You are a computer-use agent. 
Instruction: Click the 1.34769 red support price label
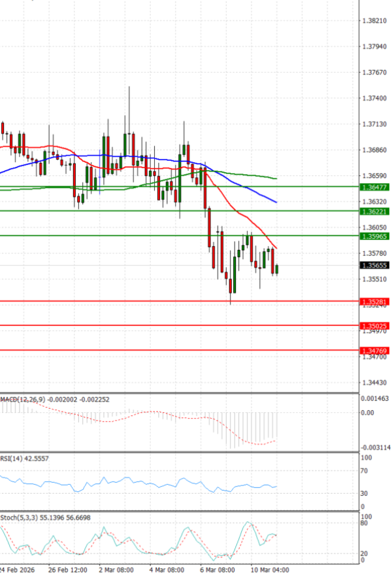[374, 351]
